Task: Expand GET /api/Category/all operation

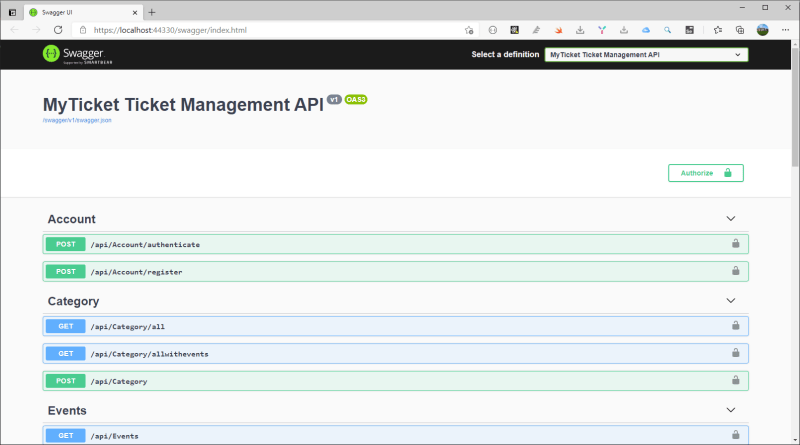Action: [x=395, y=326]
